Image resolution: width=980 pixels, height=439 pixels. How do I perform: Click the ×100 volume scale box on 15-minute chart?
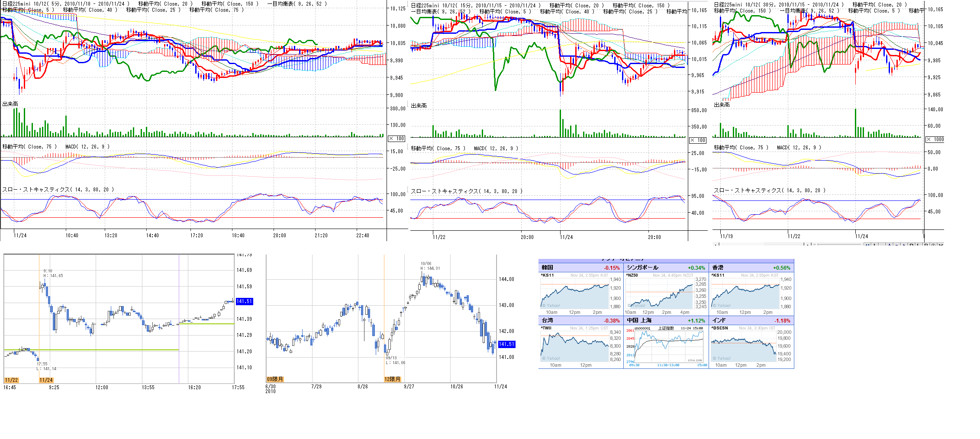tap(697, 140)
